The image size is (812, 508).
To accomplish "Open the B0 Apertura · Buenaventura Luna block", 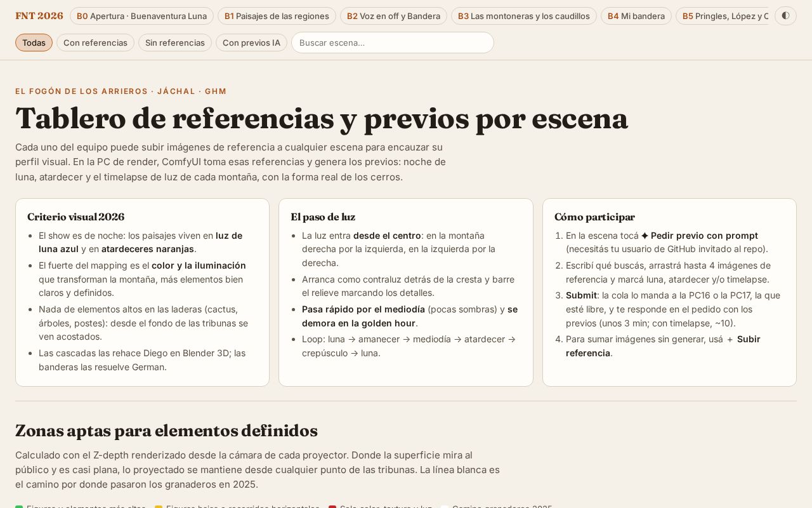I will pyautogui.click(x=141, y=16).
